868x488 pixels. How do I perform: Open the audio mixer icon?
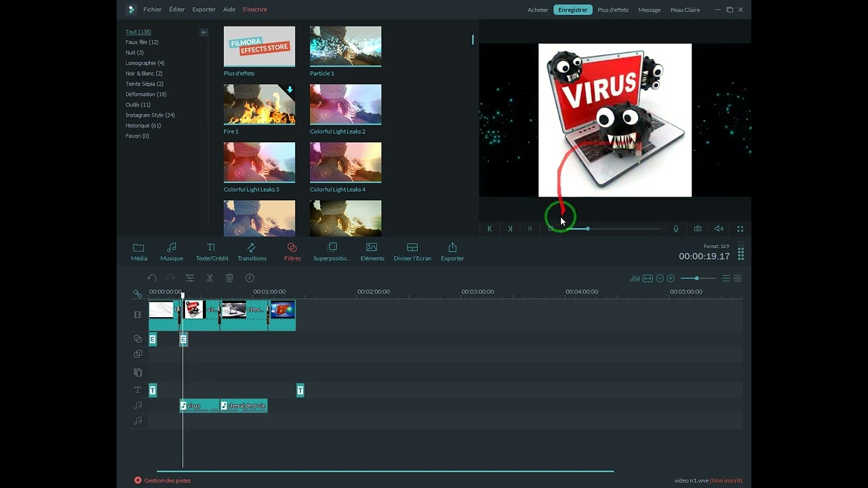click(x=635, y=279)
